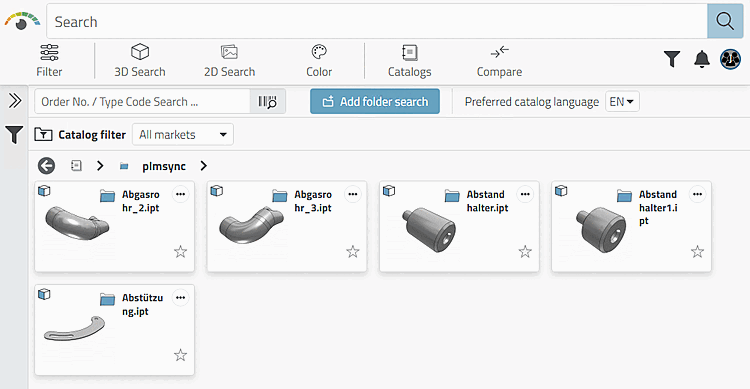Screen dimensions: 750x389
Task: Open more options for Abgasrohr_3.ipt
Action: pyautogui.click(x=353, y=194)
